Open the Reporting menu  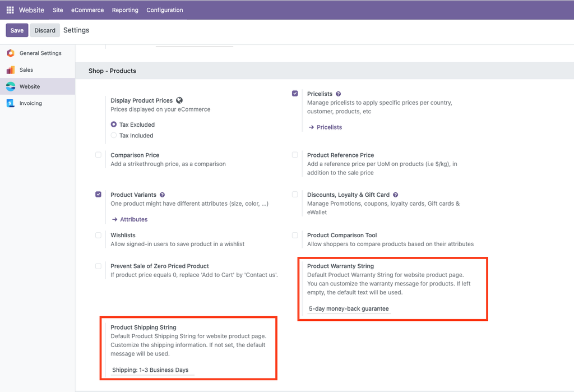tap(125, 10)
